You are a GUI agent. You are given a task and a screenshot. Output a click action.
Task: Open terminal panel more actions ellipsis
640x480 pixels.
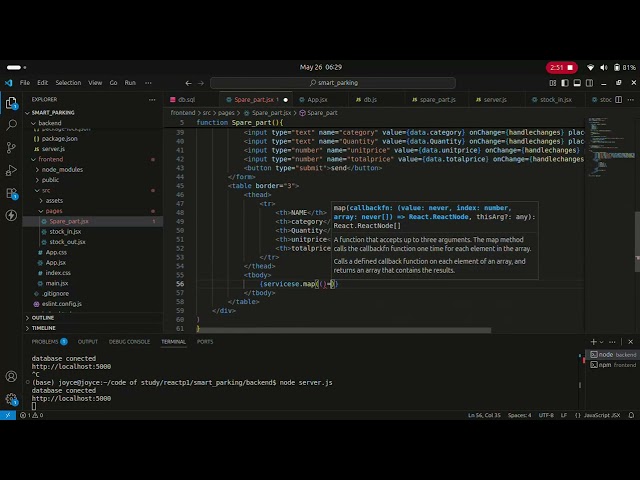tap(612, 342)
